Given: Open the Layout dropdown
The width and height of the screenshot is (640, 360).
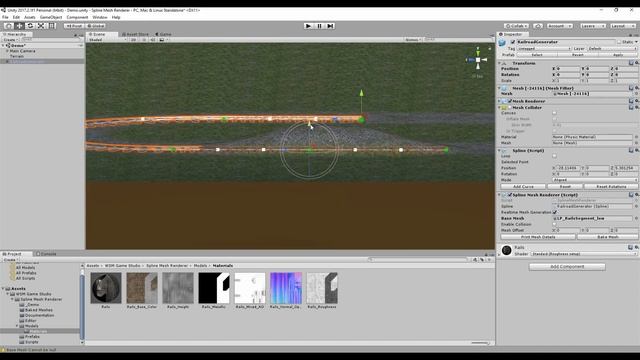Looking at the screenshot, I should (622, 26).
